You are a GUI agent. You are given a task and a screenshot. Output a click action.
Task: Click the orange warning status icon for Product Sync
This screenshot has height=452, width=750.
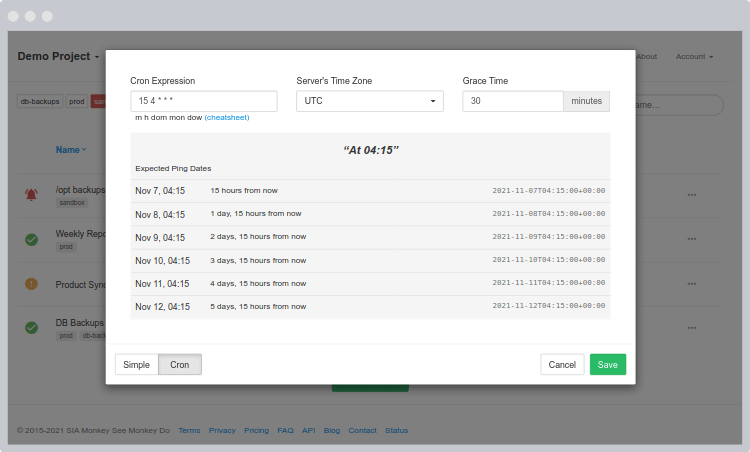pyautogui.click(x=32, y=284)
